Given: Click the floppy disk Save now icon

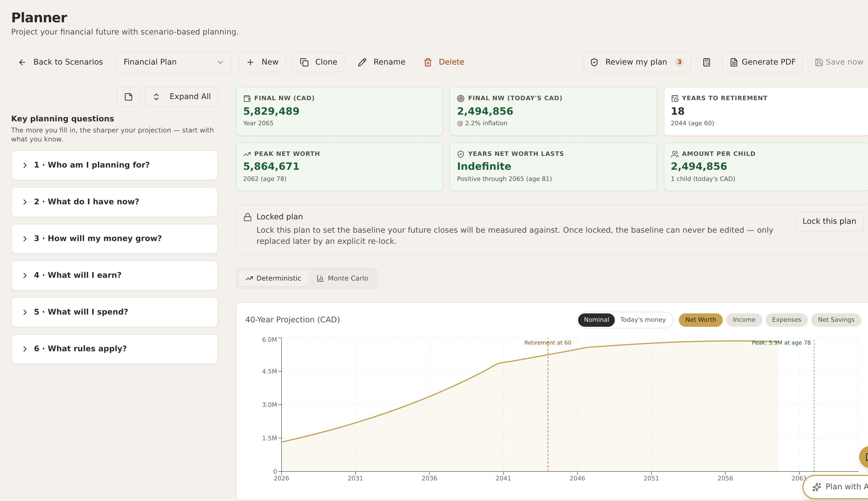Looking at the screenshot, I should 819,62.
